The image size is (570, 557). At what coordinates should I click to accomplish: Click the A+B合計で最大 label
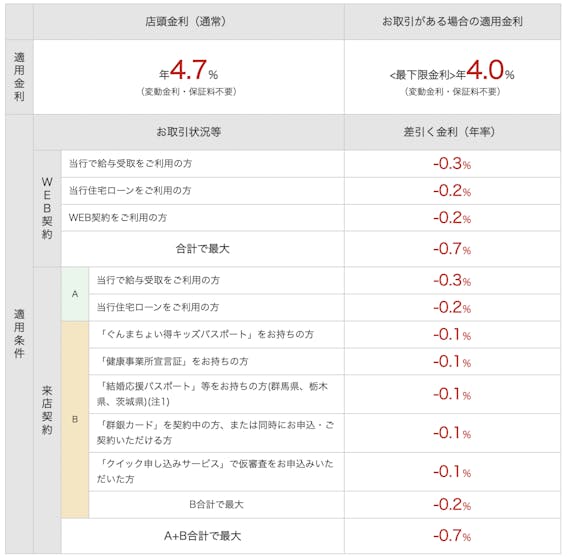click(x=202, y=536)
